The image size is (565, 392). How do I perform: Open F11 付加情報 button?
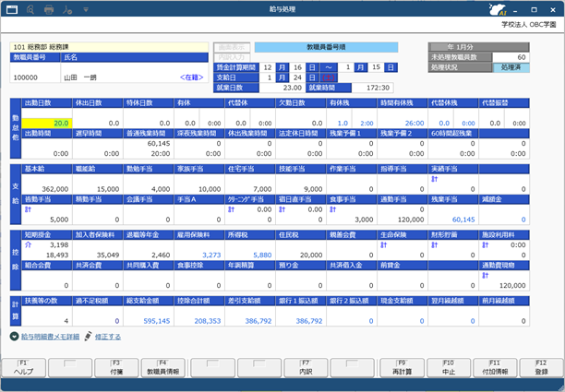click(495, 367)
